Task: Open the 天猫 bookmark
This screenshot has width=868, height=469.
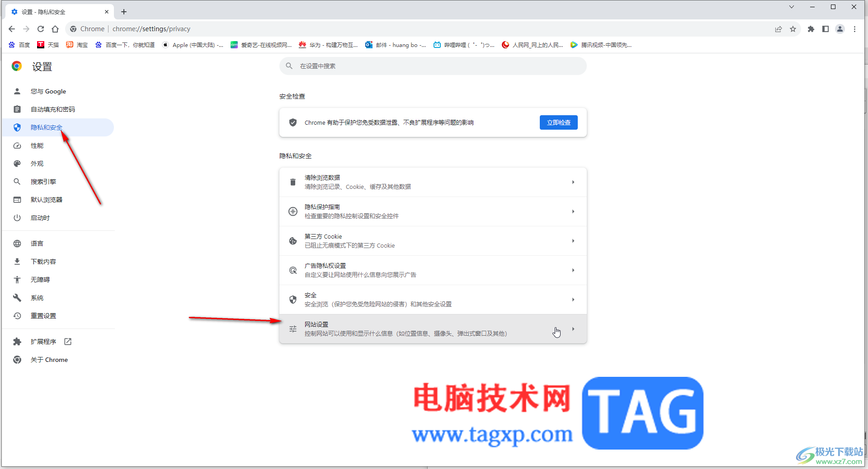Action: coord(48,45)
